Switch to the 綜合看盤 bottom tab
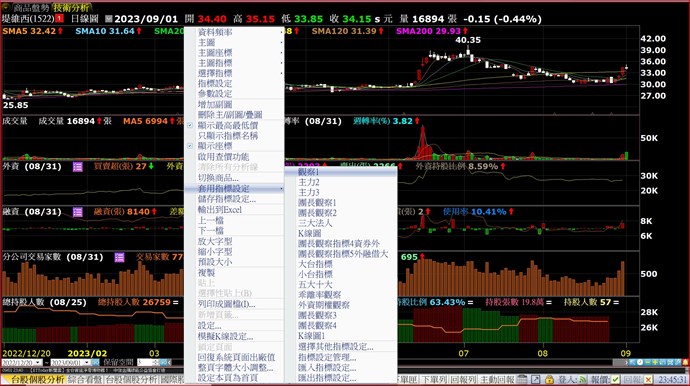This screenshot has width=690, height=386. (85, 379)
